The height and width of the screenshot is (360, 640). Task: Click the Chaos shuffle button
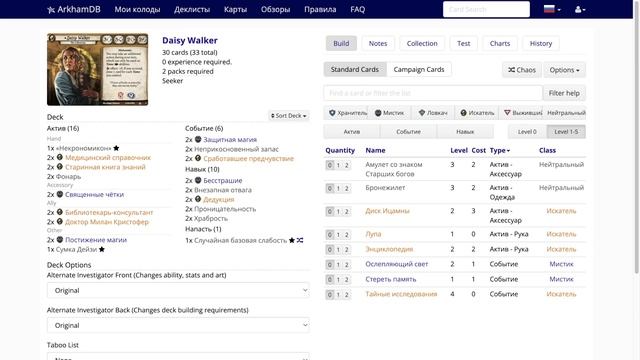pos(522,70)
